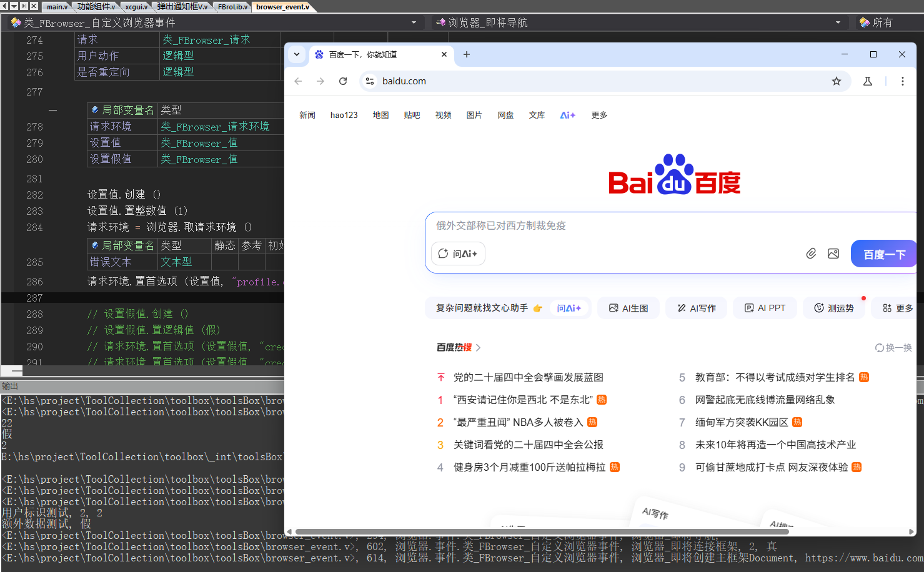Open the AI写作 tool
The width and height of the screenshot is (924, 572).
coord(697,308)
